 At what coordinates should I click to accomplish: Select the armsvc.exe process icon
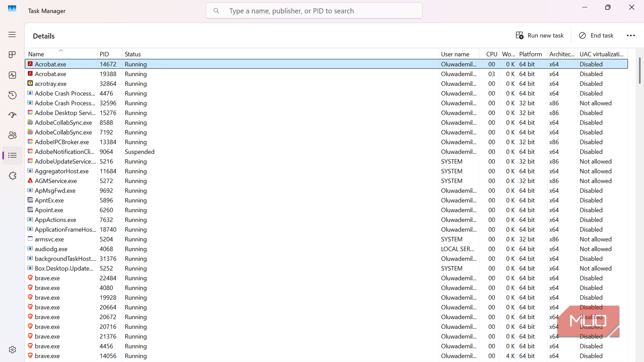(30, 239)
